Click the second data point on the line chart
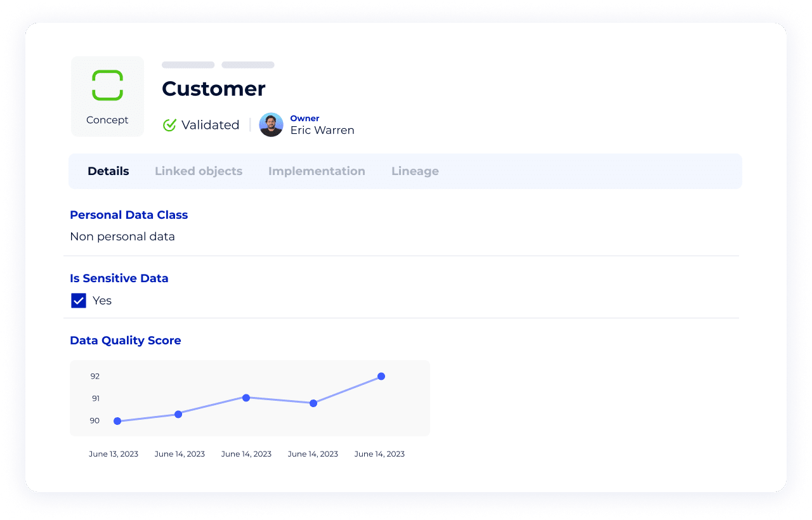The height and width of the screenshot is (520, 812). click(x=178, y=414)
